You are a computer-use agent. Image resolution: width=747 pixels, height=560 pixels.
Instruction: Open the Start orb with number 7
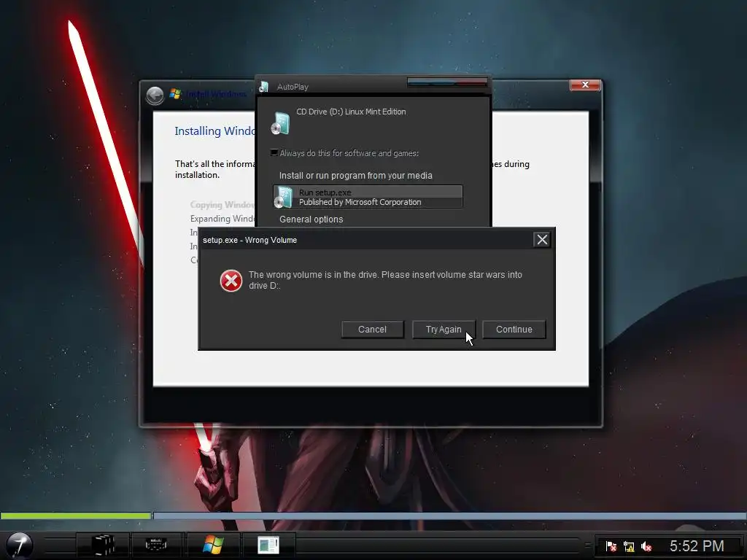[19, 545]
